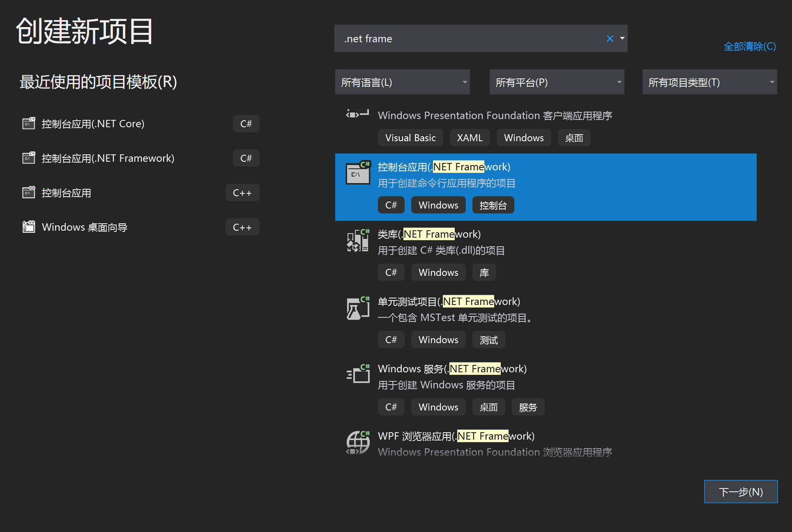Open the all platforms filter dropdown
Screen dimensions: 792x532
pyautogui.click(x=557, y=82)
